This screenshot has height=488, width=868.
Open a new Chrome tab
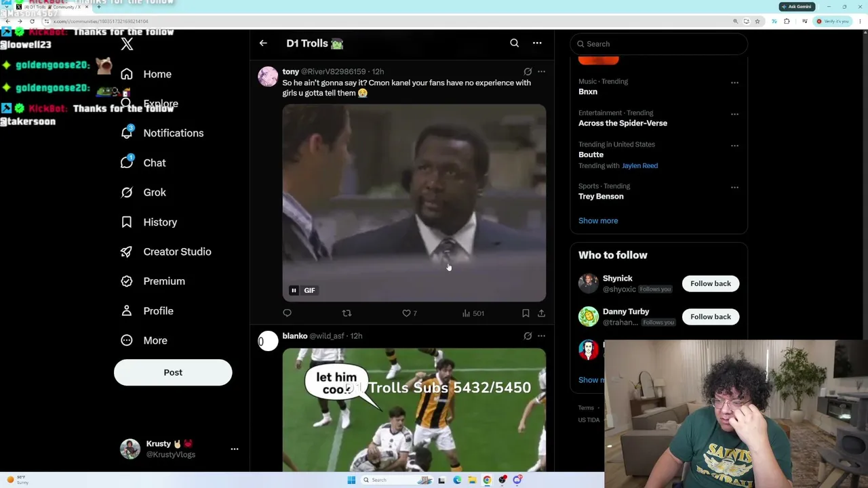pyautogui.click(x=99, y=7)
